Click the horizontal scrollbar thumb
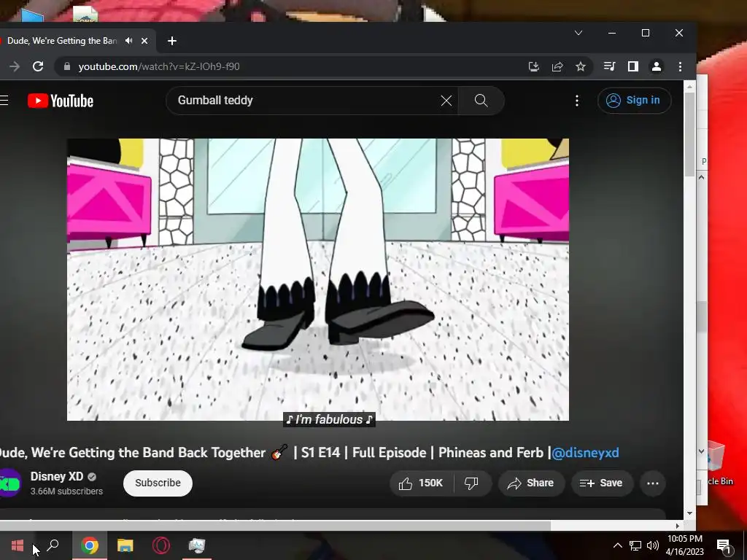Image resolution: width=747 pixels, height=560 pixels. [x=275, y=526]
